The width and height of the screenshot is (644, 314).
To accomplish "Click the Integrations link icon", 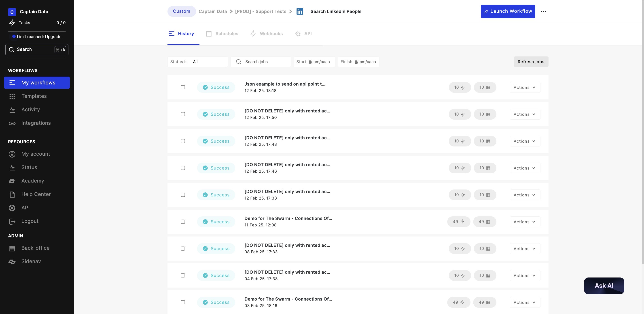I will pyautogui.click(x=12, y=123).
